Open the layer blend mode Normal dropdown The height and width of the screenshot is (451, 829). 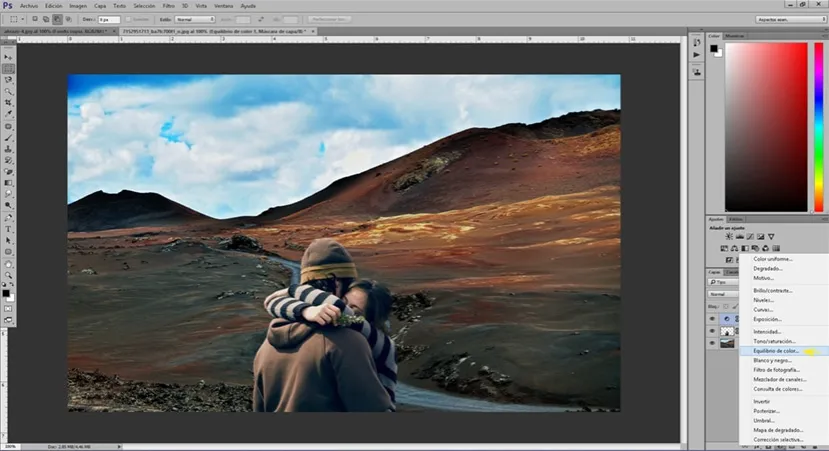722,294
